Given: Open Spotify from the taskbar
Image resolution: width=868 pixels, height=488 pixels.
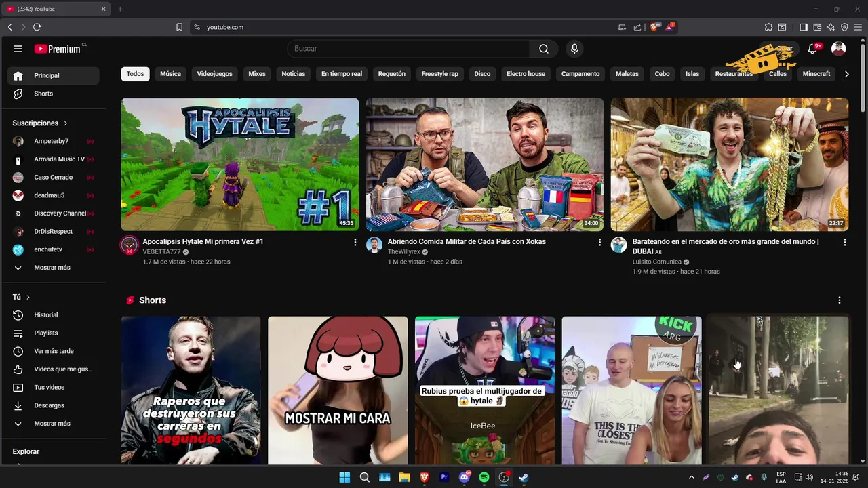Looking at the screenshot, I should (484, 477).
